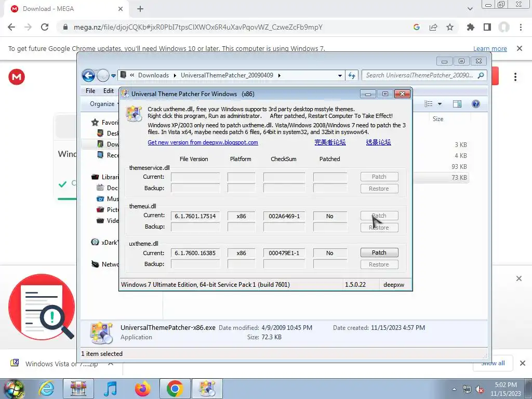
Task: Select the file row sized 73 KB
Action: pos(441,178)
